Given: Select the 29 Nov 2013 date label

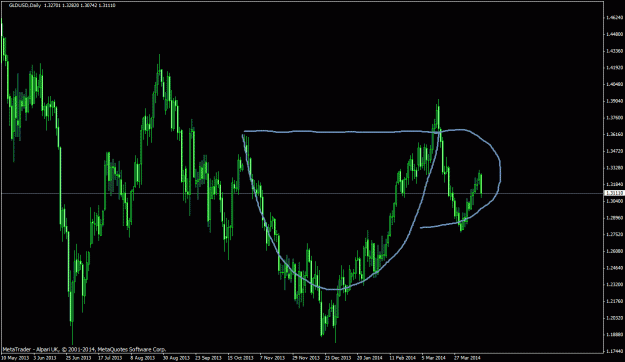Looking at the screenshot, I should [x=305, y=358].
